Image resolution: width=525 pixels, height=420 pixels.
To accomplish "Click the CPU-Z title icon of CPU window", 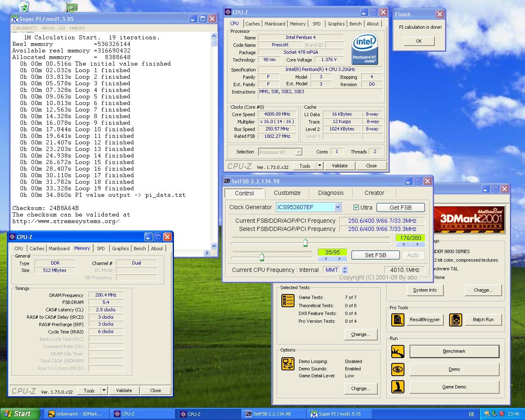I will 228,12.
